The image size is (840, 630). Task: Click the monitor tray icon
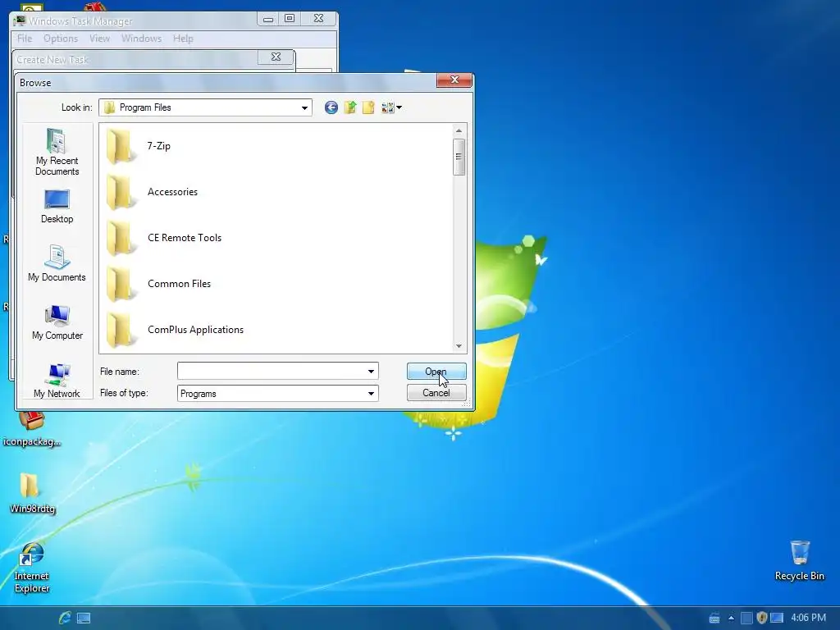pos(777,619)
